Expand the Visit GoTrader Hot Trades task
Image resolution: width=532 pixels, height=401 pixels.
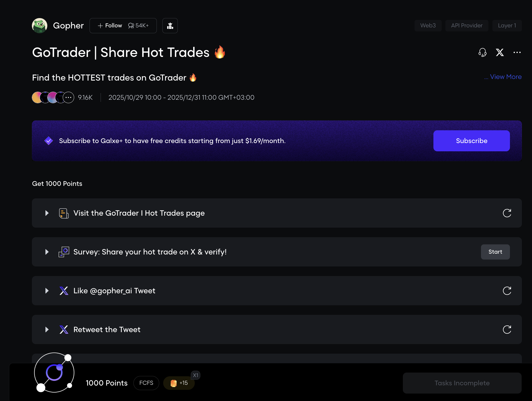(47, 213)
